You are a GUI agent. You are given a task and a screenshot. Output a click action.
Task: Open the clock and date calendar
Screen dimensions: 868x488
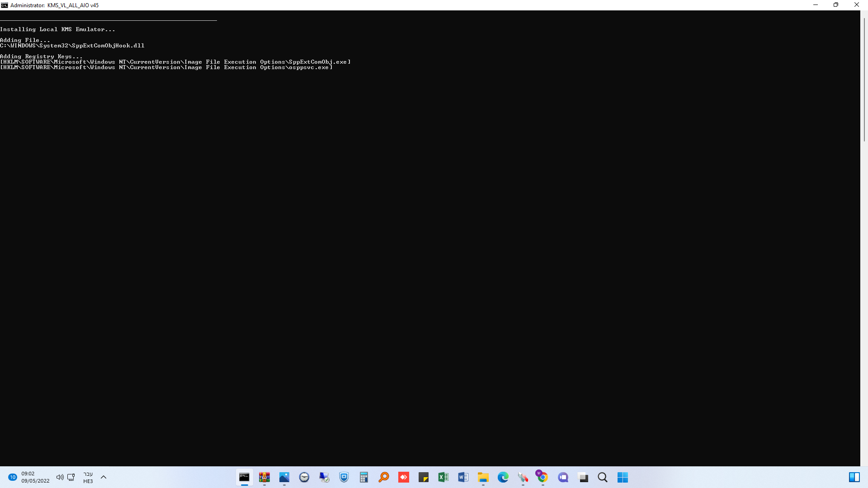[35, 477]
